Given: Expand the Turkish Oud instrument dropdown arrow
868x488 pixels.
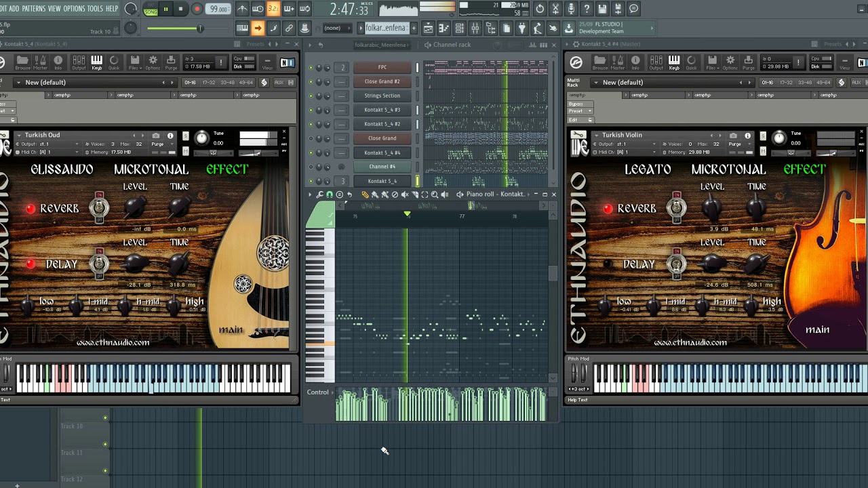Looking at the screenshot, I should [x=19, y=135].
